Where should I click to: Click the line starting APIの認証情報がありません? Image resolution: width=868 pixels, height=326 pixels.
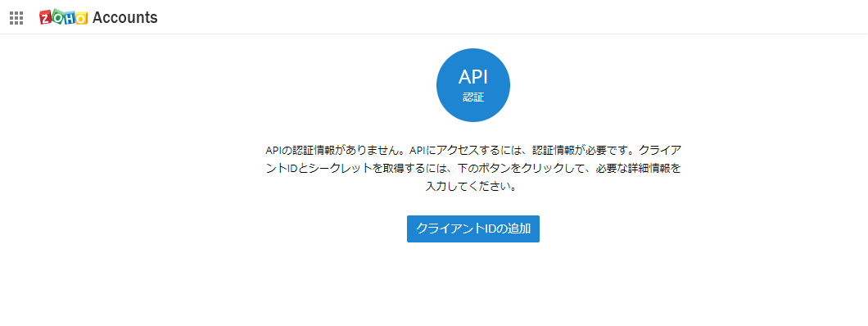(473, 151)
